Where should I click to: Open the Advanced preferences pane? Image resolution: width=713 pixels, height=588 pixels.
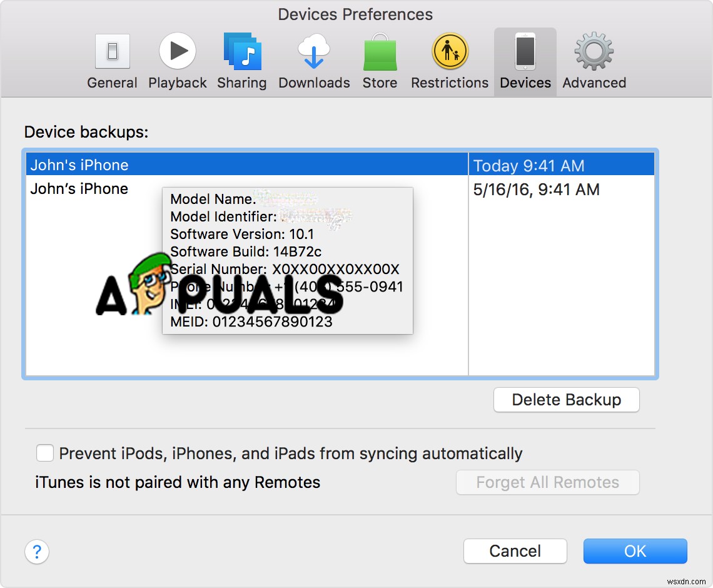(x=593, y=59)
